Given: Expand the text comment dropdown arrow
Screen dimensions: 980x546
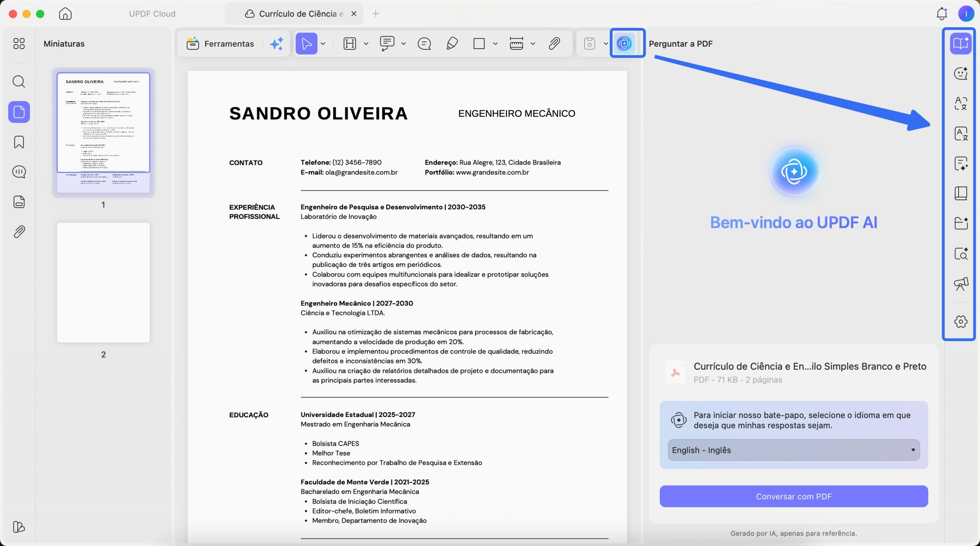Looking at the screenshot, I should coord(403,44).
